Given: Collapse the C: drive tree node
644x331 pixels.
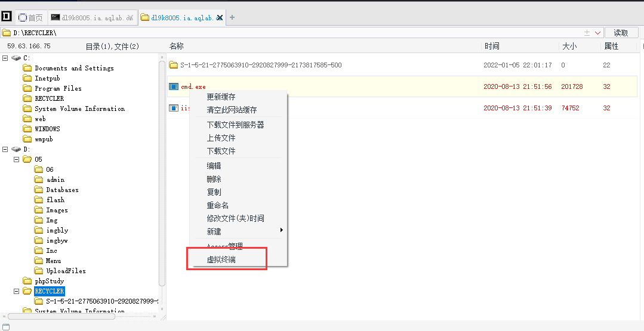Looking at the screenshot, I should click(5, 58).
